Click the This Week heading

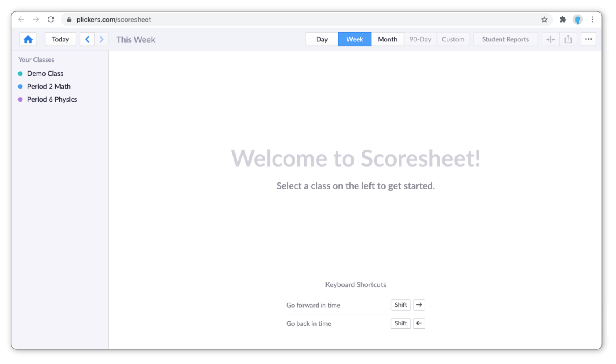pyautogui.click(x=136, y=39)
